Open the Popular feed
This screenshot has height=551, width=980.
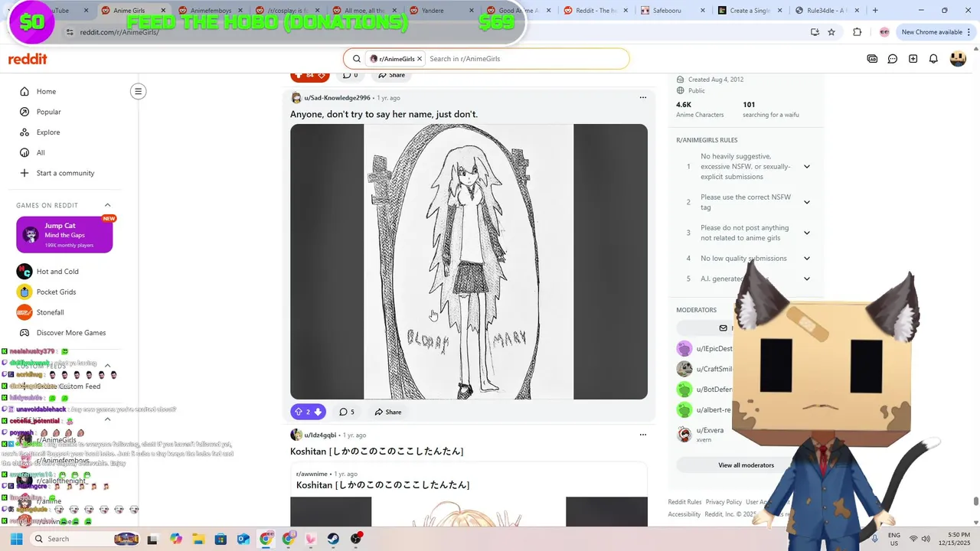[48, 112]
